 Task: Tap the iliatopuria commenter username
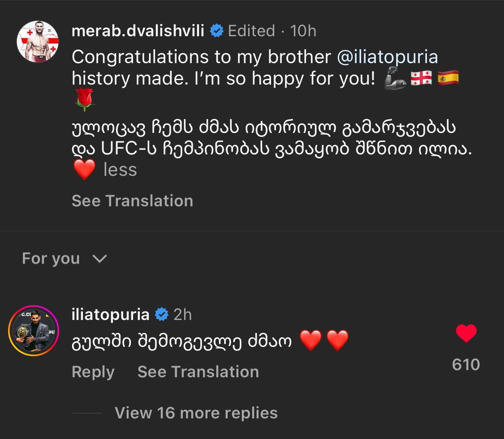(110, 315)
